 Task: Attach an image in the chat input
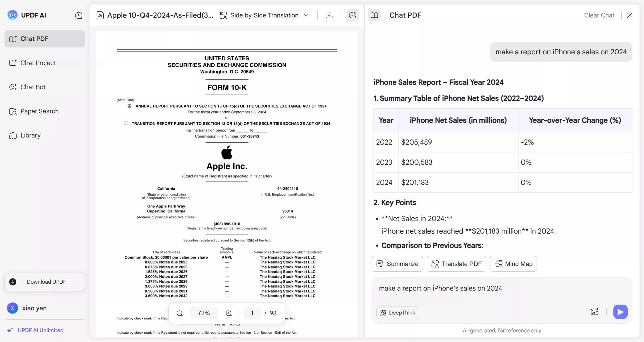tap(595, 312)
